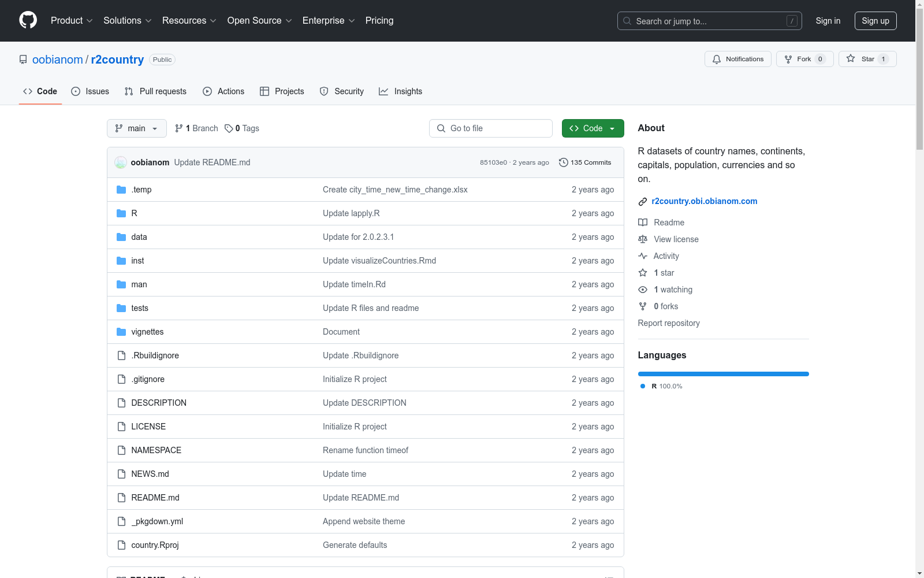The height and width of the screenshot is (578, 924).
Task: Click the LICENSE file icon
Action: pos(121,427)
